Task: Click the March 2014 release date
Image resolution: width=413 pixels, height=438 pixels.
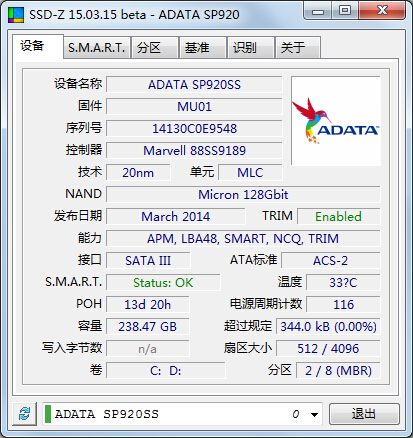Action: (x=176, y=217)
